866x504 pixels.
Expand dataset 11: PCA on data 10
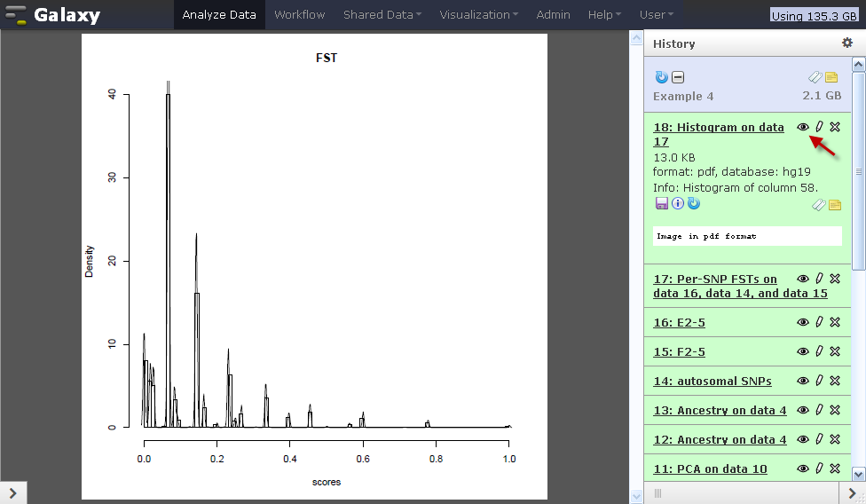click(x=710, y=469)
